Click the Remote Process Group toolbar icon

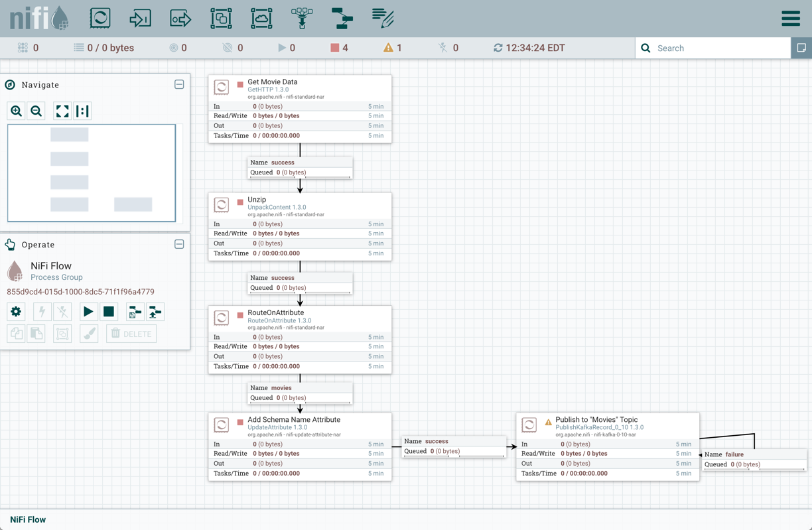261,18
